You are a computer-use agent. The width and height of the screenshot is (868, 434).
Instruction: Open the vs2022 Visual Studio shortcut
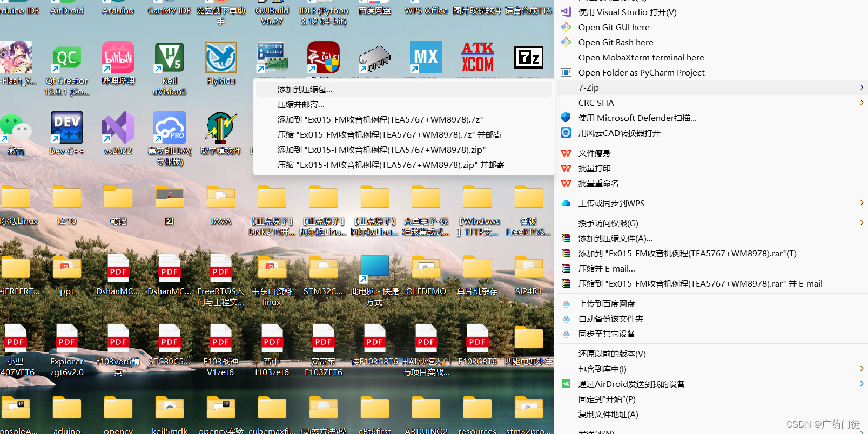point(118,127)
